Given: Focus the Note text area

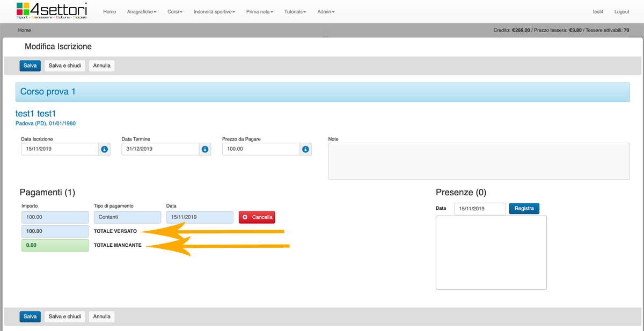Looking at the screenshot, I should [x=479, y=161].
